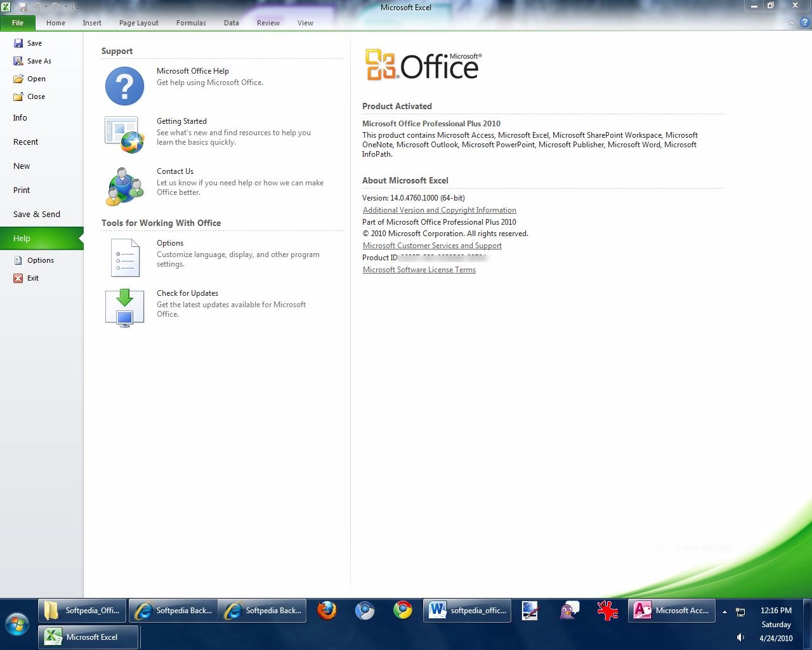812x650 pixels.
Task: Click the Getting Started globe icon
Action: pyautogui.click(x=124, y=135)
